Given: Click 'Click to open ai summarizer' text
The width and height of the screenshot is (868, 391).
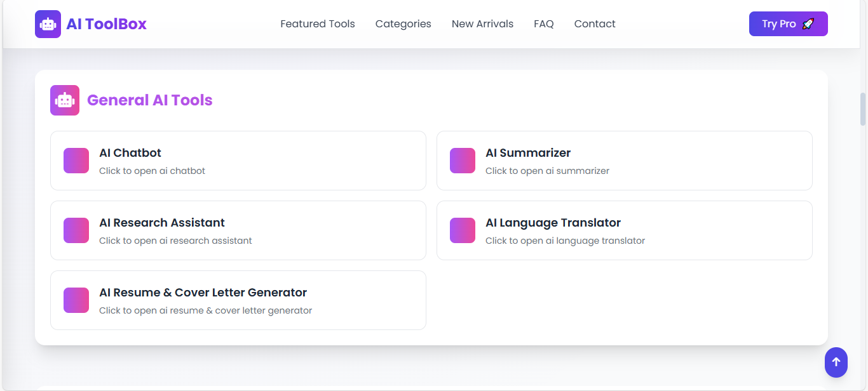Looking at the screenshot, I should coord(548,171).
